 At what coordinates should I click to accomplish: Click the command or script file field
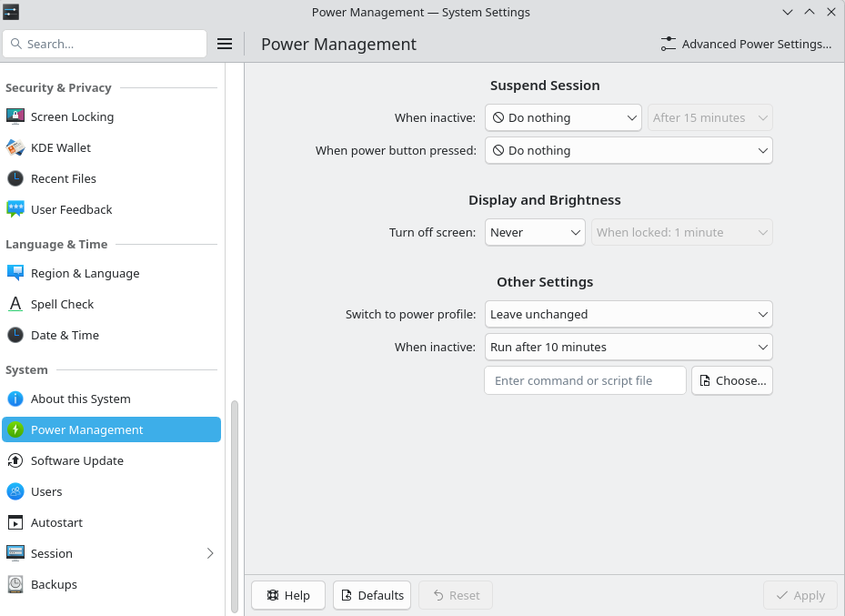[585, 380]
